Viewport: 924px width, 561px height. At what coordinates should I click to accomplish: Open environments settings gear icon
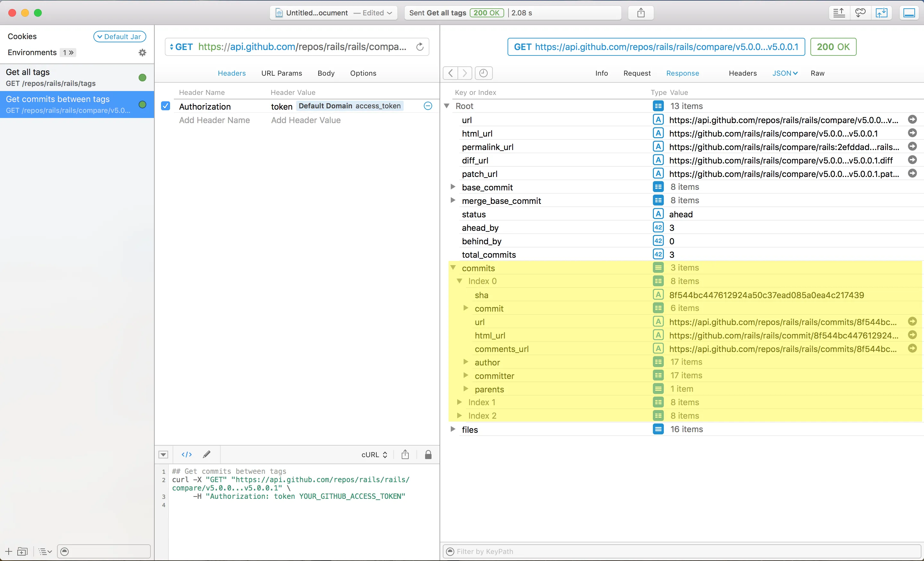(x=142, y=53)
